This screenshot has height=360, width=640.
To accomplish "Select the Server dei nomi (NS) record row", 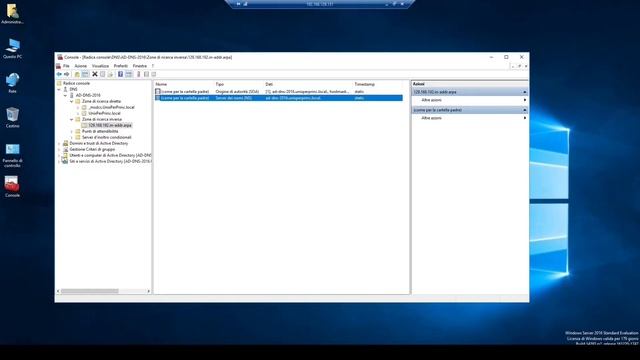I will pos(278,98).
